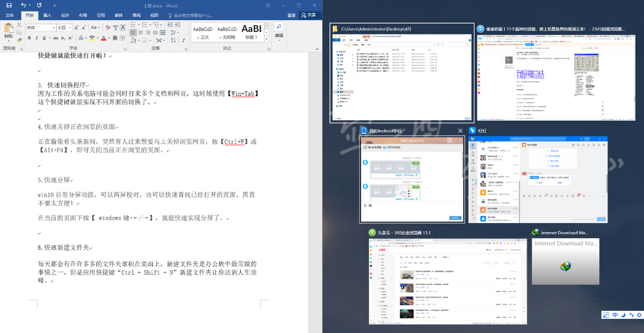Apply the 正文 style
This screenshot has width=644, height=333.
pyautogui.click(x=203, y=33)
